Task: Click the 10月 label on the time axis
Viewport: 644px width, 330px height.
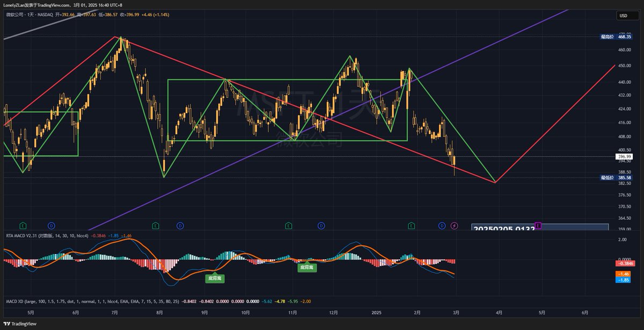Action: pyautogui.click(x=245, y=312)
